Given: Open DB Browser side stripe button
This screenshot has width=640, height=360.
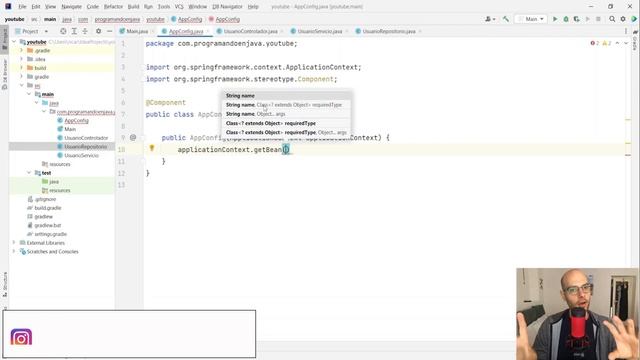Looking at the screenshot, I should pyautogui.click(x=4, y=74).
